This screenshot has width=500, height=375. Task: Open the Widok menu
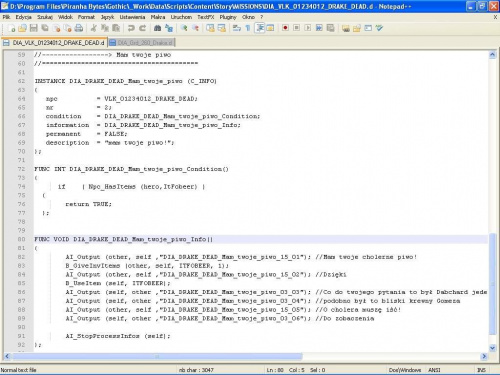(65, 17)
